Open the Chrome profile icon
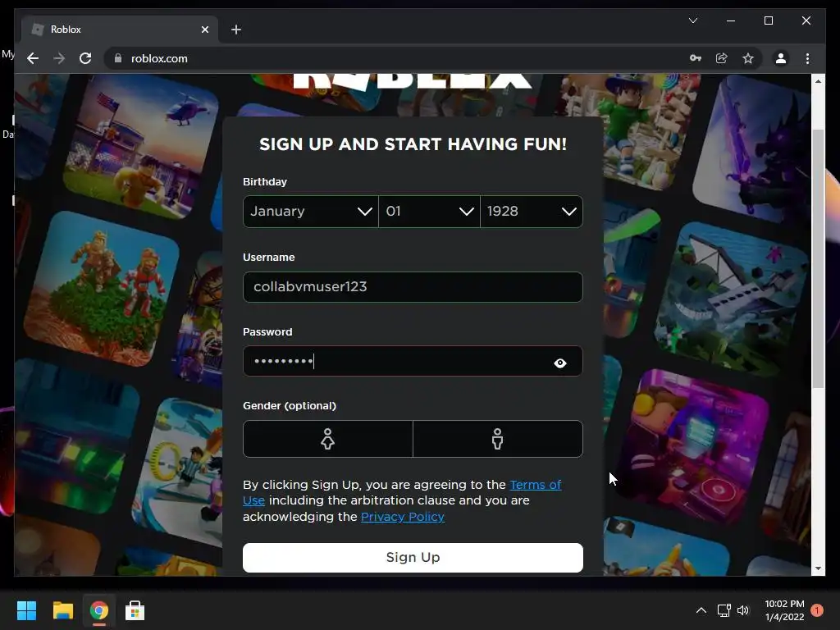 tap(781, 58)
